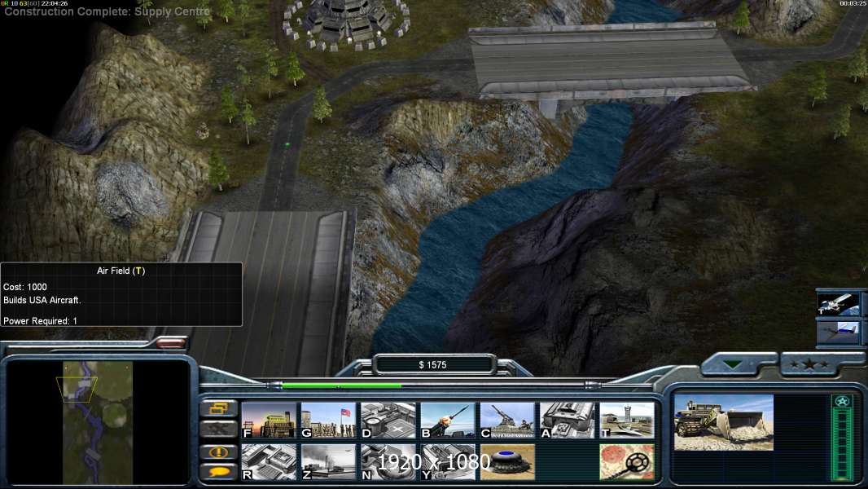Viewport: 868px width, 489px height.
Task: Choose the Barracks build icon with flag (G)
Action: [x=328, y=421]
